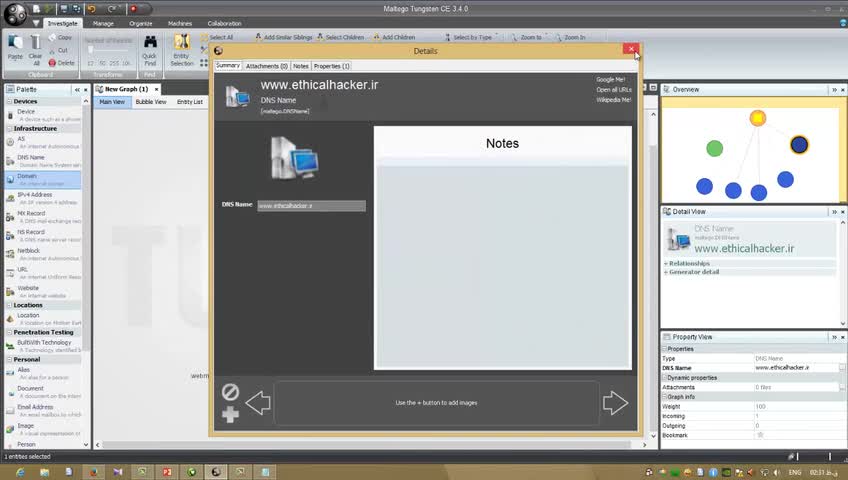848x480 pixels.
Task: Click the Wikipedia Me! link
Action: pyautogui.click(x=614, y=100)
